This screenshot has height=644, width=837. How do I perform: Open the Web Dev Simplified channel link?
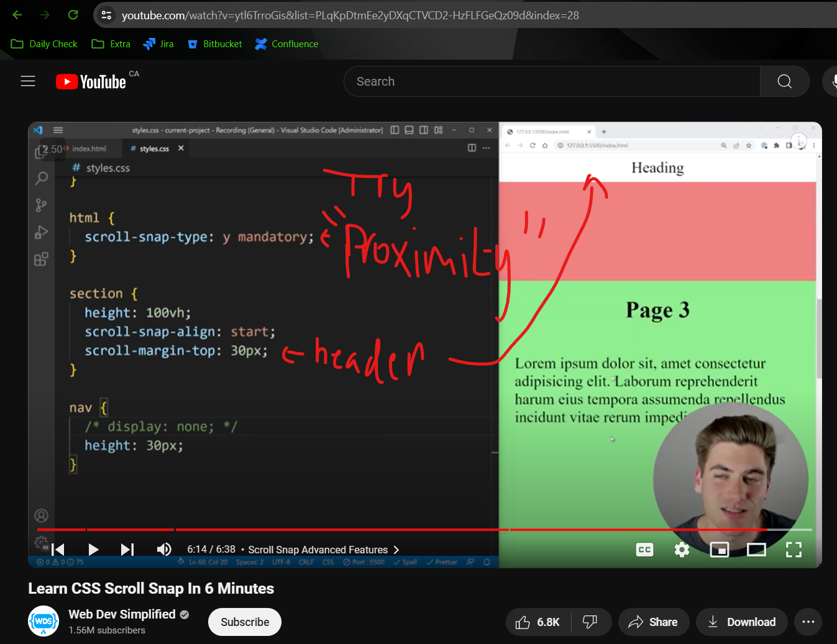[x=122, y=614]
